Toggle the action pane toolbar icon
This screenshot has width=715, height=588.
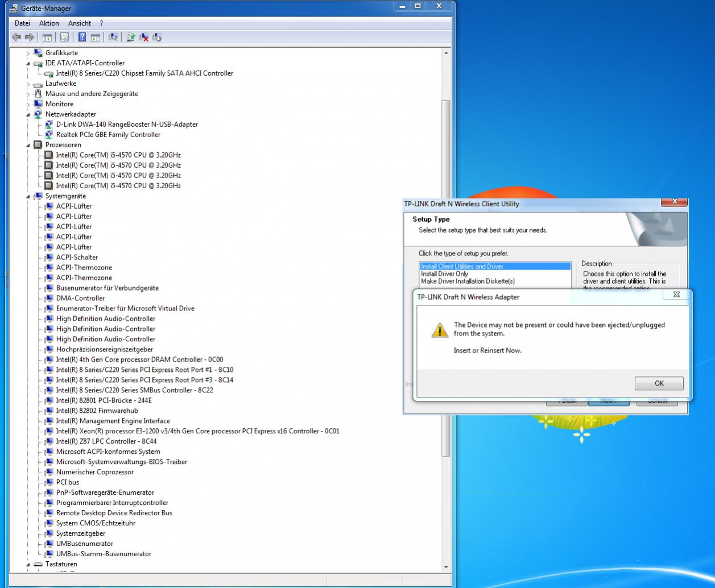95,38
